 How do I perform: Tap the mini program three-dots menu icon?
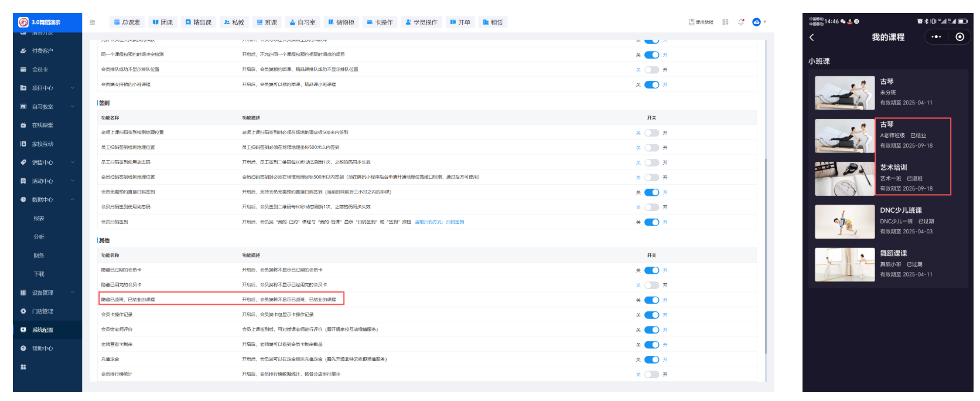coord(936,37)
